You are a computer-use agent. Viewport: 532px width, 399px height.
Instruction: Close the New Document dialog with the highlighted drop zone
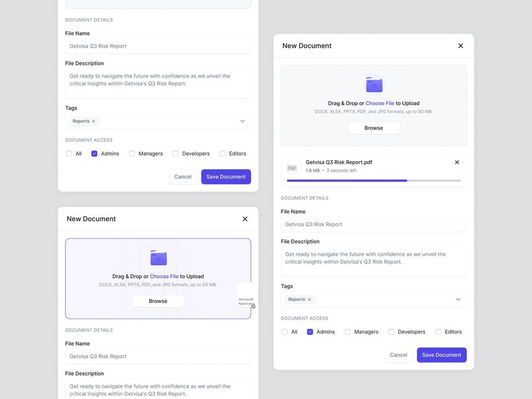point(245,219)
